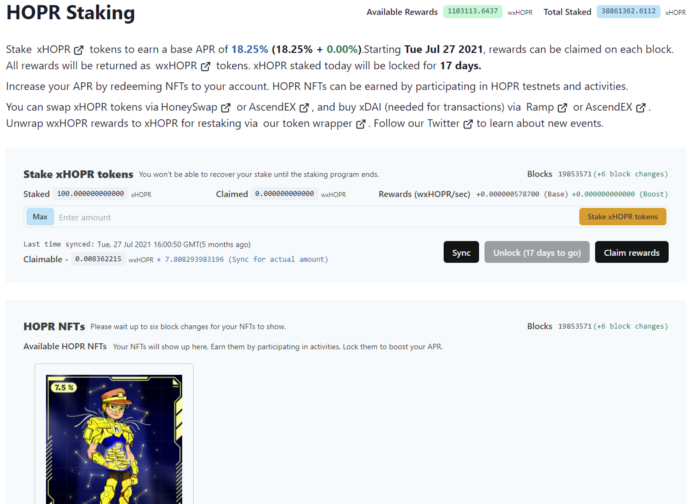The image size is (700, 504).
Task: Click the Stake xHOPR tokens button
Action: click(622, 217)
